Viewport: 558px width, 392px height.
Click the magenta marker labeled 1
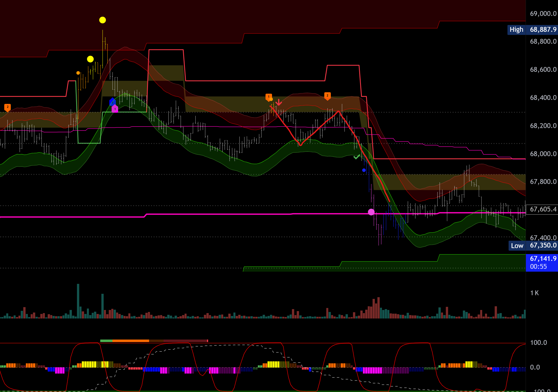pyautogui.click(x=115, y=109)
